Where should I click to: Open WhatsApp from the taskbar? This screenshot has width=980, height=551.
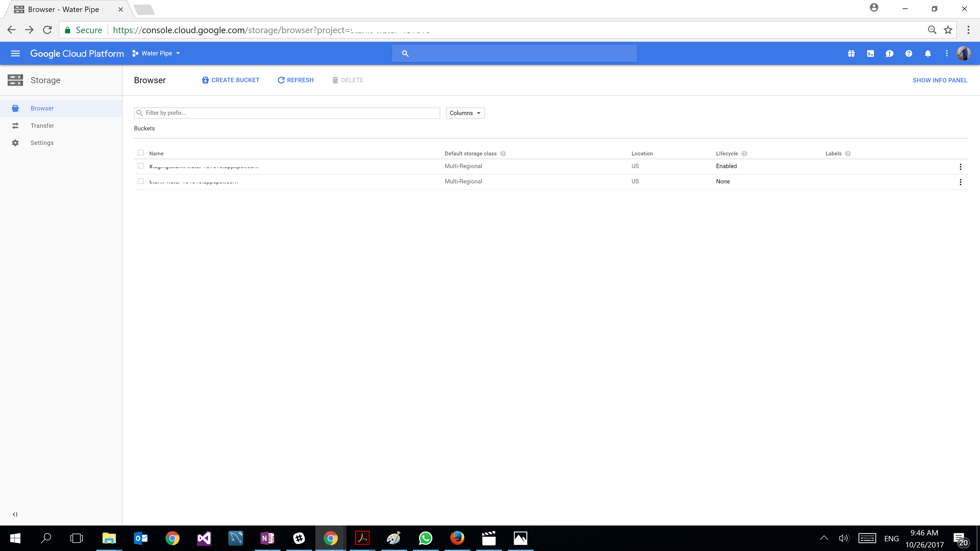click(425, 538)
